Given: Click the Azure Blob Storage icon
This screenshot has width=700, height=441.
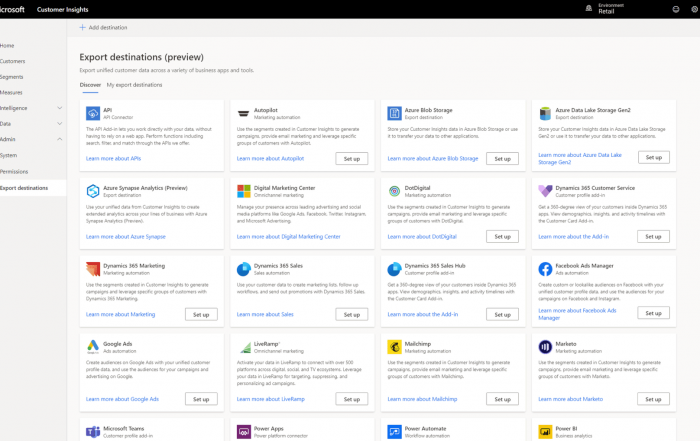Looking at the screenshot, I should [394, 113].
